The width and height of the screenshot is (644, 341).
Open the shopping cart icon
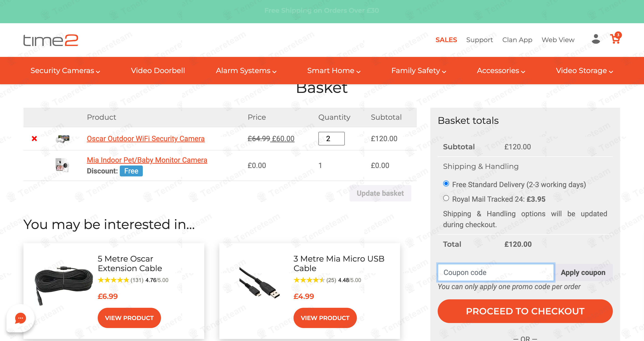[x=615, y=39]
